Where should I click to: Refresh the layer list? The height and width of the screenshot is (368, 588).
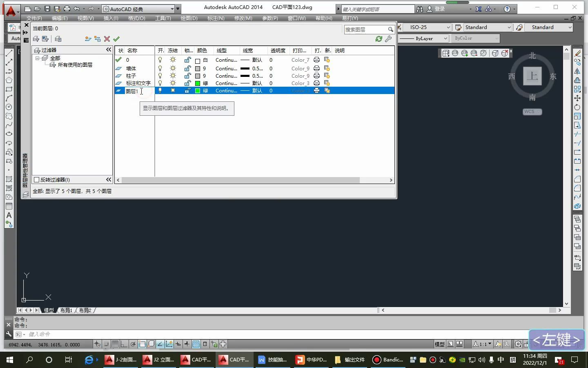point(379,39)
